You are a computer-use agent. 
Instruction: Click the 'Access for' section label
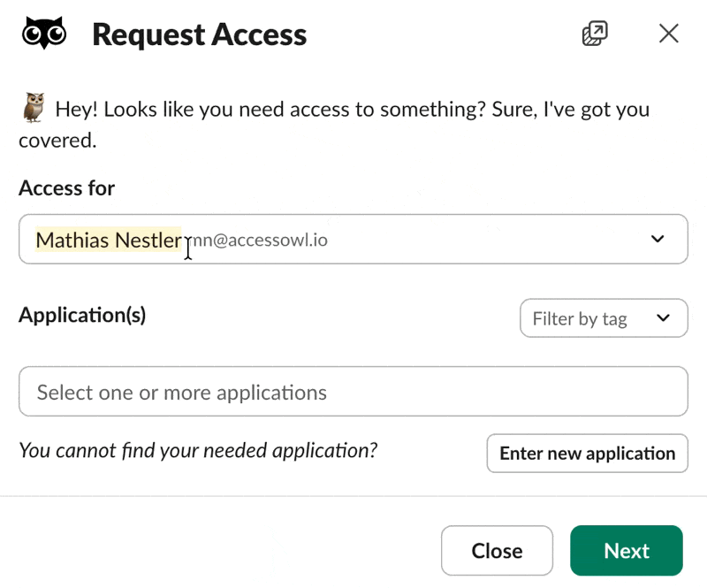pos(66,187)
